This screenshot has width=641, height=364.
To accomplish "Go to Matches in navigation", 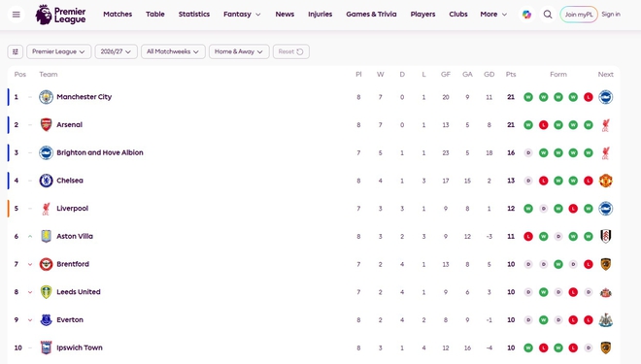I will [118, 15].
